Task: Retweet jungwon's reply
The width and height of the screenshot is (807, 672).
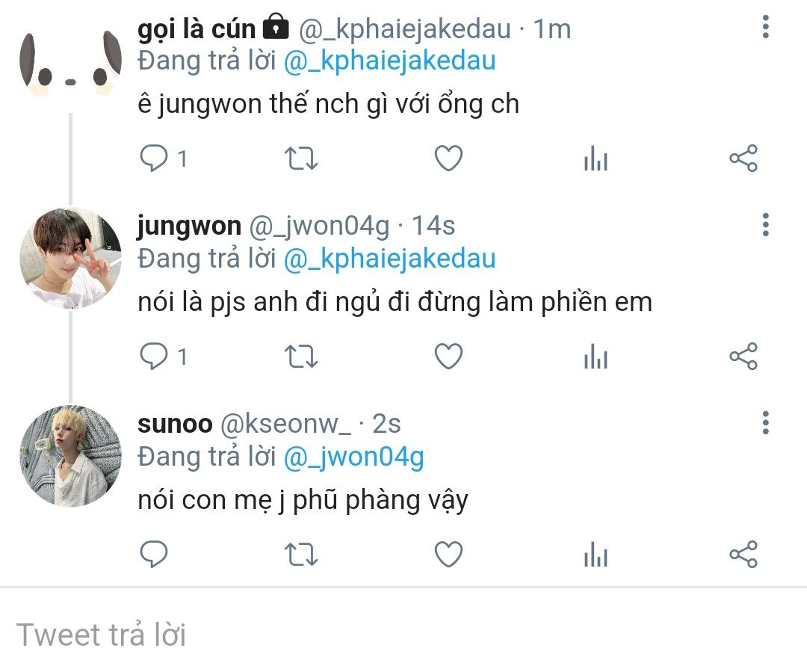Action: coord(301,357)
